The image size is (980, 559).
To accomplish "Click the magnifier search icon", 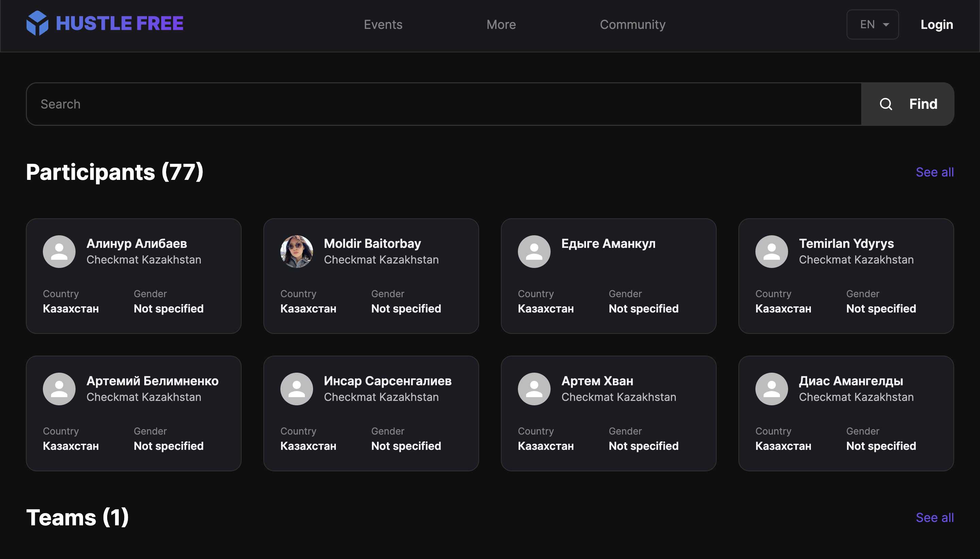I will tap(885, 104).
